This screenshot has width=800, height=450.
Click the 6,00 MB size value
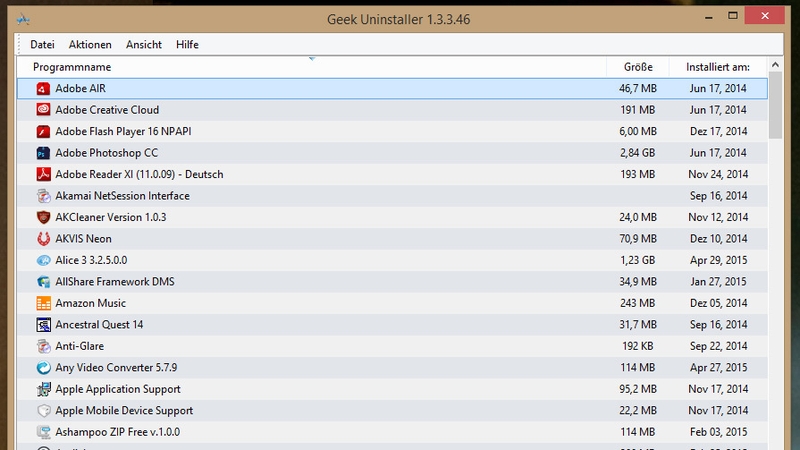638,131
